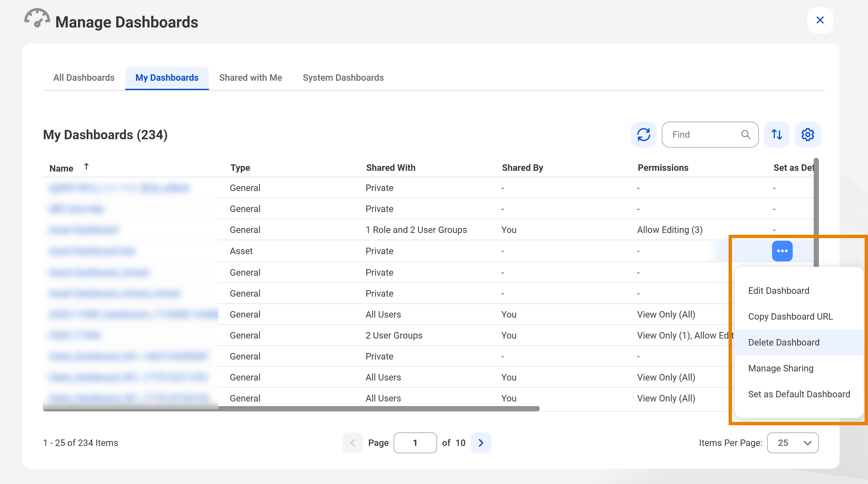Switch to the All Dashboards tab
The image size is (868, 484).
pyautogui.click(x=84, y=78)
